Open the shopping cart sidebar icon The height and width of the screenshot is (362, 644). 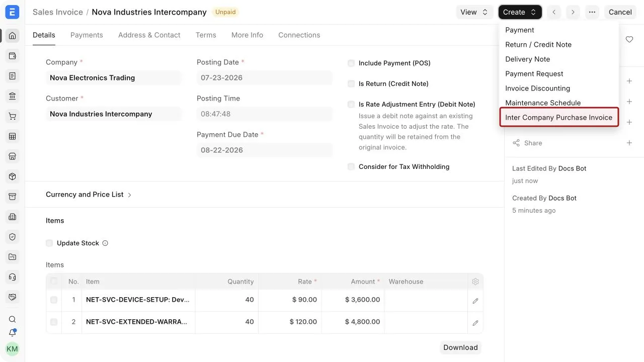point(13,116)
